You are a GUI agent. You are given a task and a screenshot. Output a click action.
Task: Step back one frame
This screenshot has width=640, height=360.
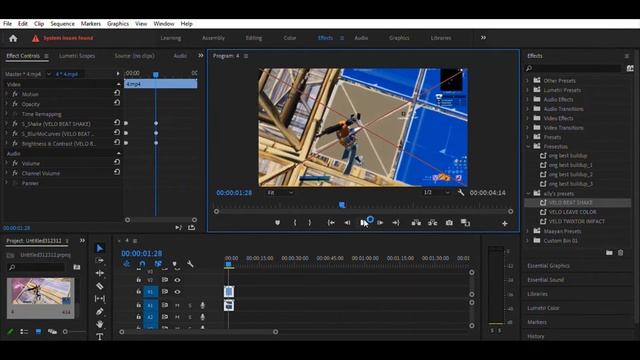click(347, 223)
